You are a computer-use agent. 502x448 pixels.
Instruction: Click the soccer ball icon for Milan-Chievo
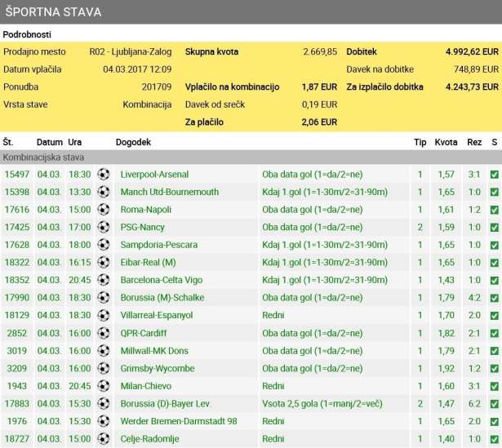[104, 386]
